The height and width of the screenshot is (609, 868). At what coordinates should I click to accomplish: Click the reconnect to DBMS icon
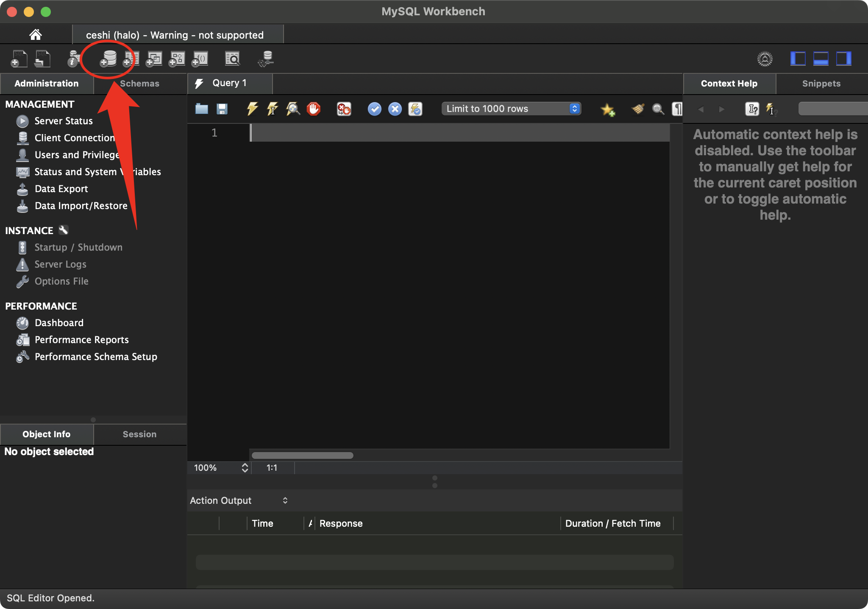pyautogui.click(x=266, y=59)
